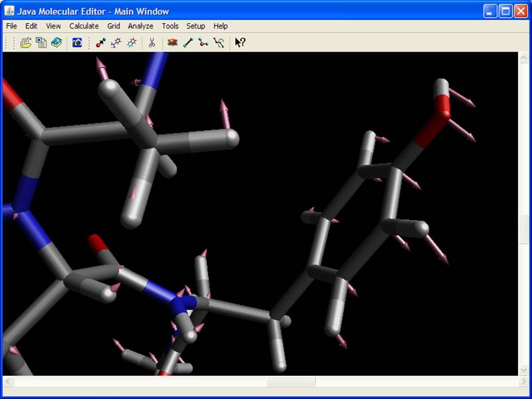Screen dimensions: 532x399
Task: Open the View menu
Action: point(53,26)
